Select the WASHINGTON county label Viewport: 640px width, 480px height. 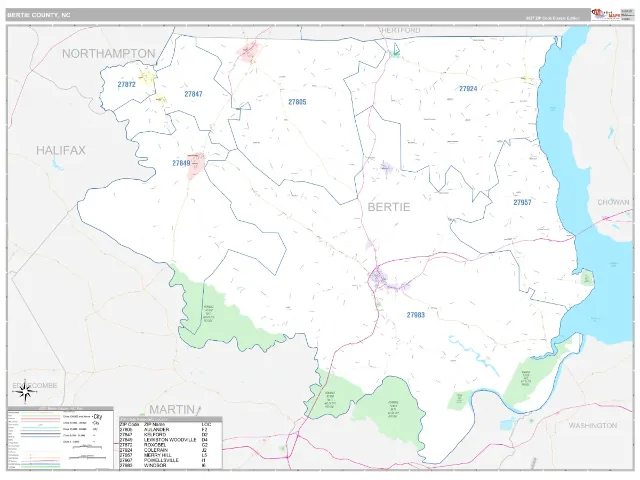[x=593, y=426]
